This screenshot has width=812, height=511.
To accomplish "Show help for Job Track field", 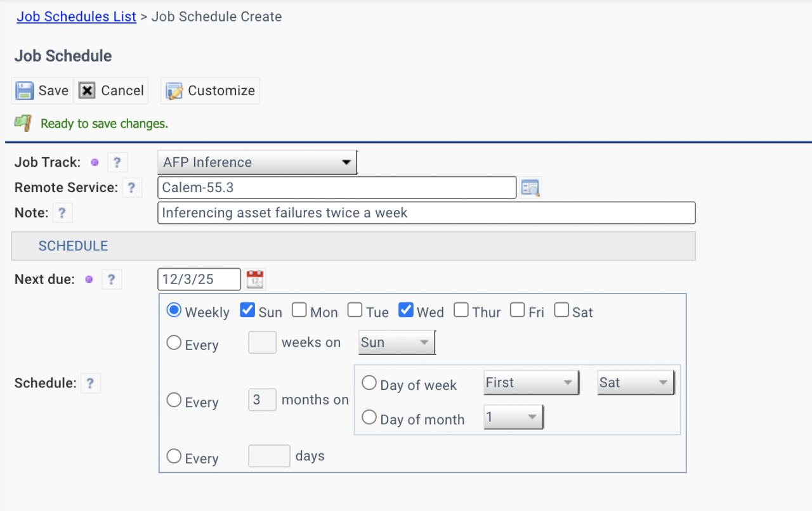I will (x=117, y=162).
